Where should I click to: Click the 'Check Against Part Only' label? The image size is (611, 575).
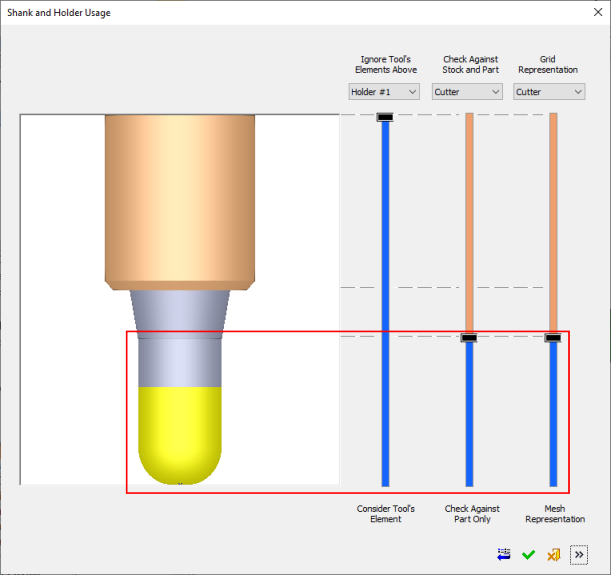(x=472, y=514)
